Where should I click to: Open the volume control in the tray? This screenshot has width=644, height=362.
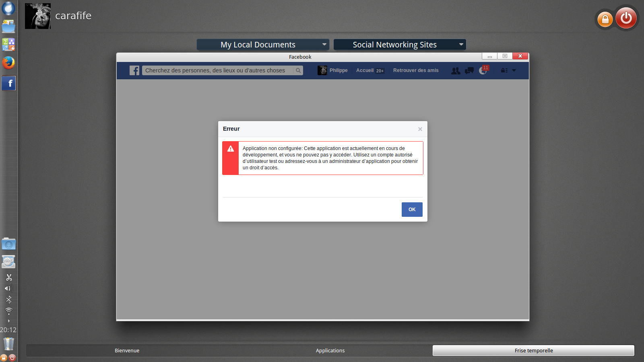(8, 288)
